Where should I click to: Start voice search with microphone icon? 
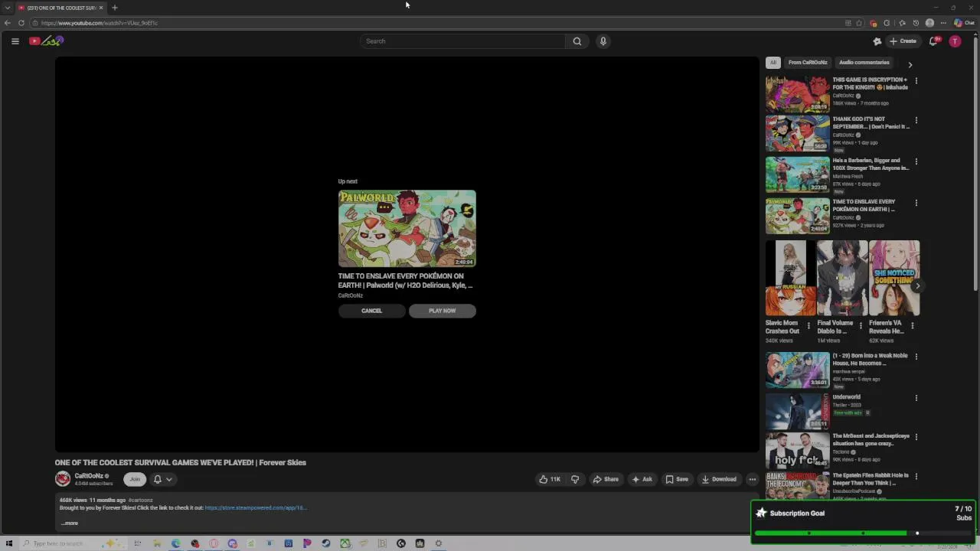(603, 41)
